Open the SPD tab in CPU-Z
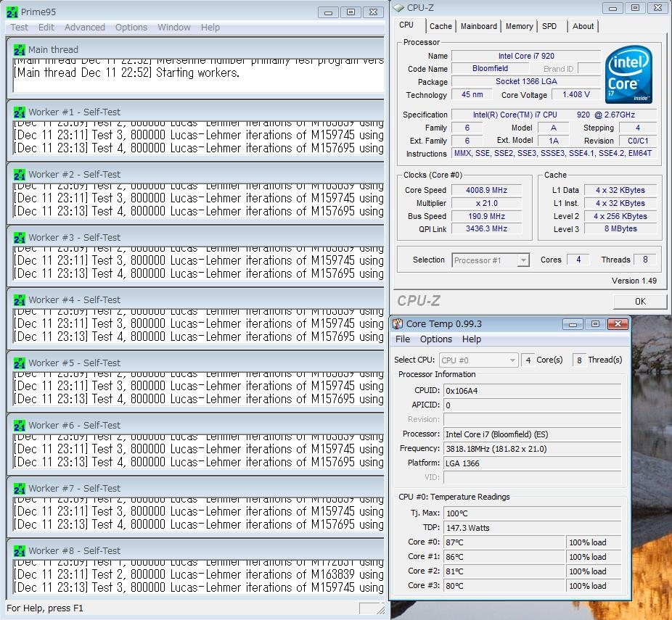The height and width of the screenshot is (620, 672). click(549, 26)
